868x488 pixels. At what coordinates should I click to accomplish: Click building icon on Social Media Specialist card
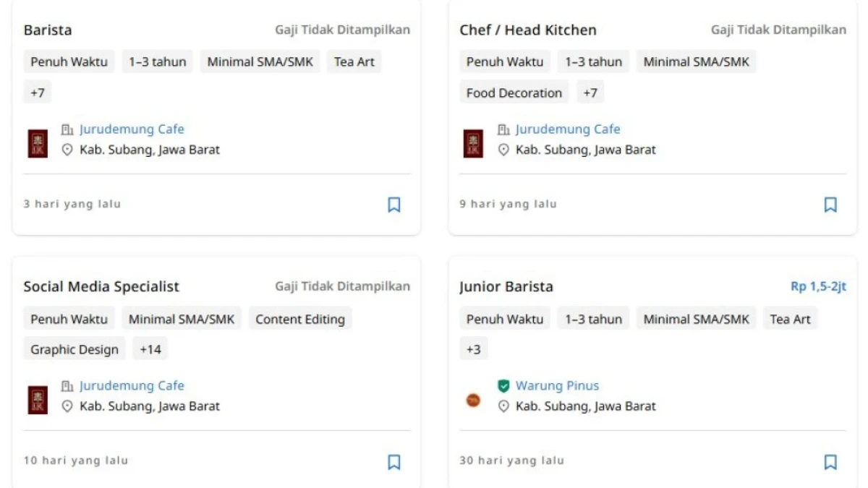point(67,386)
